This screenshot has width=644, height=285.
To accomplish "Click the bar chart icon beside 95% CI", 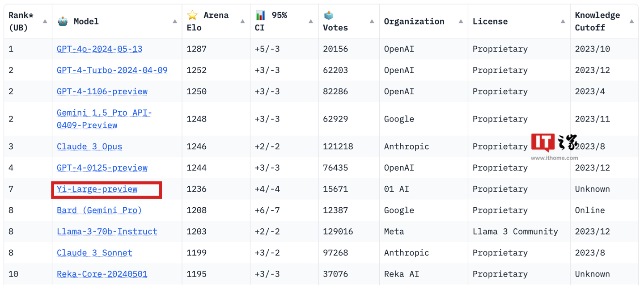I will (x=260, y=15).
